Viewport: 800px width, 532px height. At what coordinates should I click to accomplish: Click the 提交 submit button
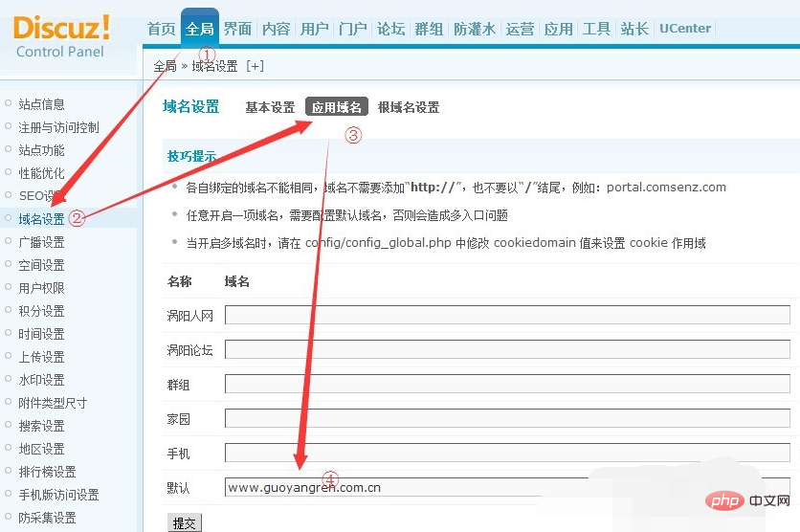[x=184, y=522]
